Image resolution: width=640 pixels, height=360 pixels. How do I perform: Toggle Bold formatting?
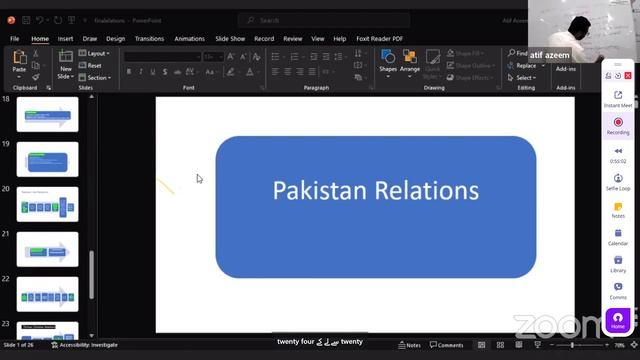click(x=129, y=72)
